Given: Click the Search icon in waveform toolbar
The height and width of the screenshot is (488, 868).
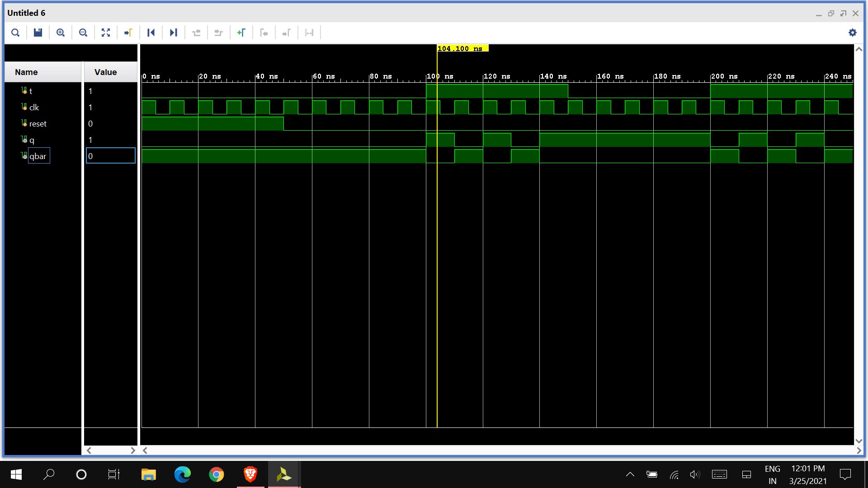Looking at the screenshot, I should tap(15, 33).
